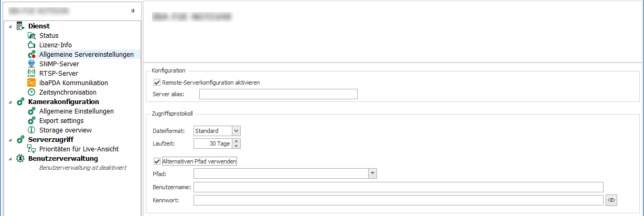Screen dimensions: 644x216
Task: Select Allgemeine Servereinstellungen in the tree
Action: coord(86,54)
